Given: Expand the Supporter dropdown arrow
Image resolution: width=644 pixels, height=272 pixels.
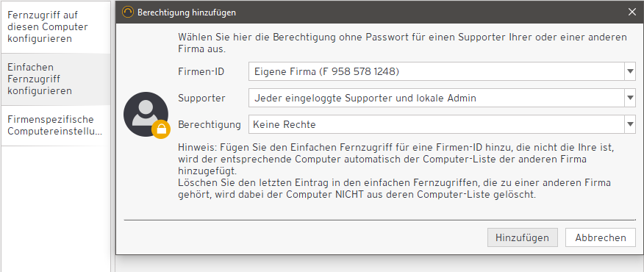Looking at the screenshot, I should (x=631, y=98).
